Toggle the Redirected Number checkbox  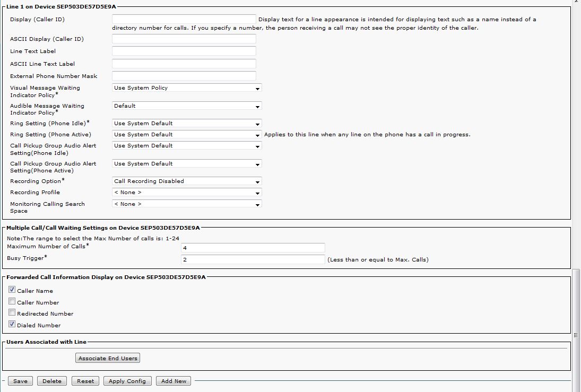(12, 313)
